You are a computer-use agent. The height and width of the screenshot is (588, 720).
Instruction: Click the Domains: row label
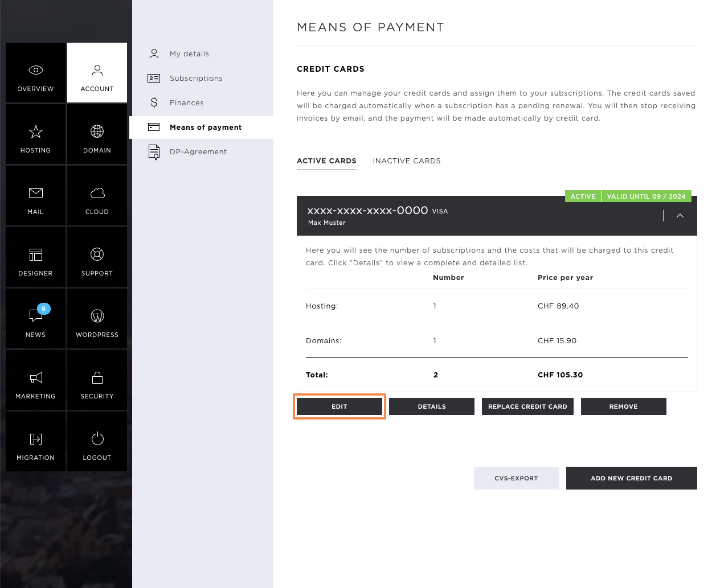324,341
